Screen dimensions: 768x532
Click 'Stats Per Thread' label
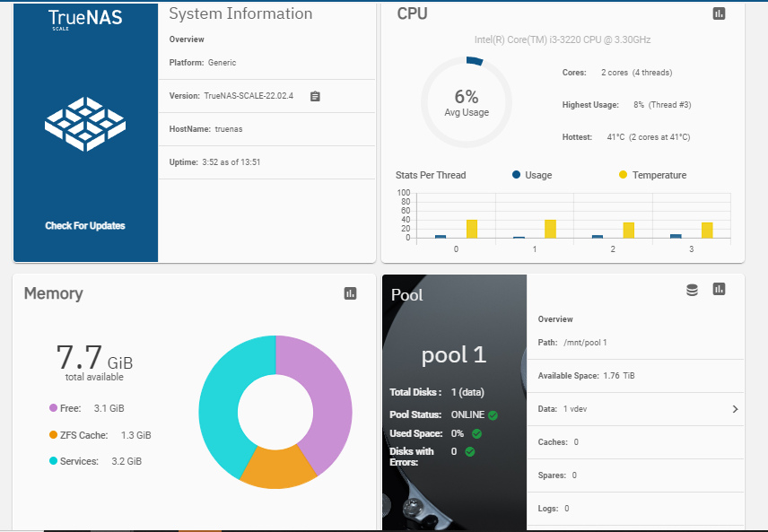(431, 175)
